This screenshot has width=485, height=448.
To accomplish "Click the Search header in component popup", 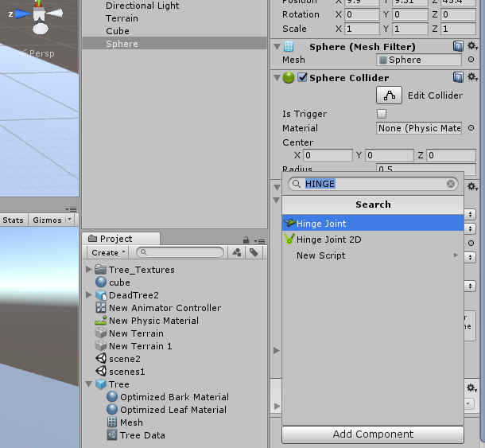I will pyautogui.click(x=373, y=205).
